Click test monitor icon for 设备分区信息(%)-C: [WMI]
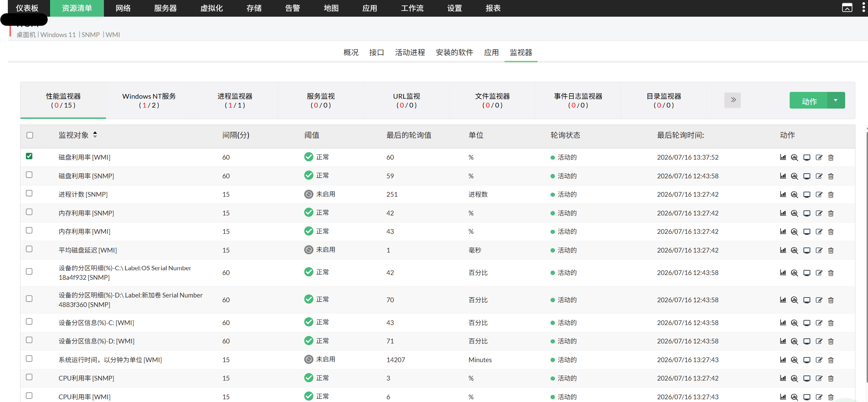 pyautogui.click(x=794, y=323)
